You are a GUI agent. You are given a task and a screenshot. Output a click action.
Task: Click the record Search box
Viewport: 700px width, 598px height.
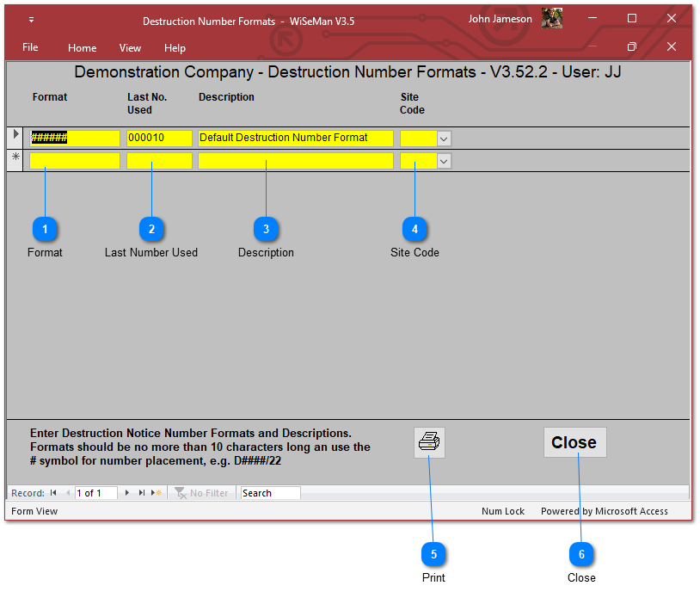coord(270,493)
